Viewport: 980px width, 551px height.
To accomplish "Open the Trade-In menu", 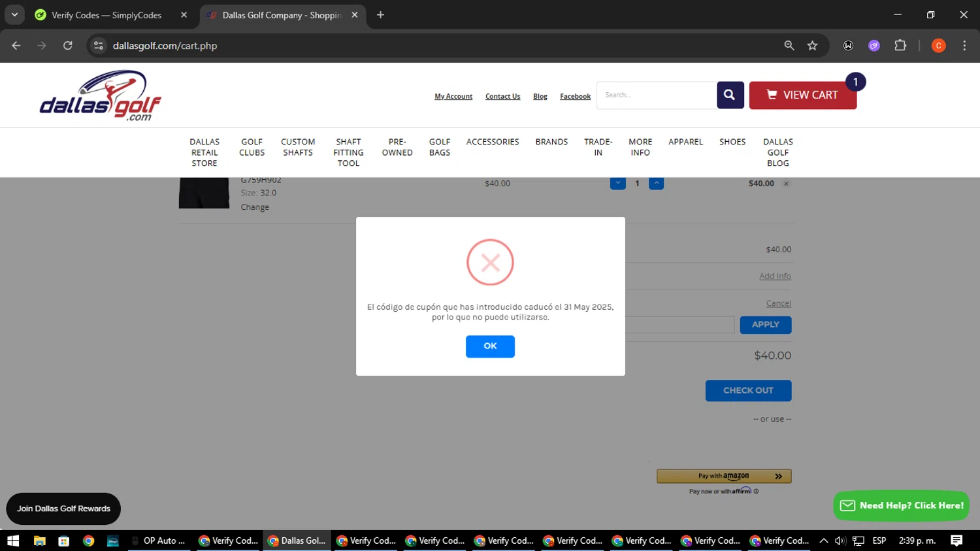I will pos(598,147).
